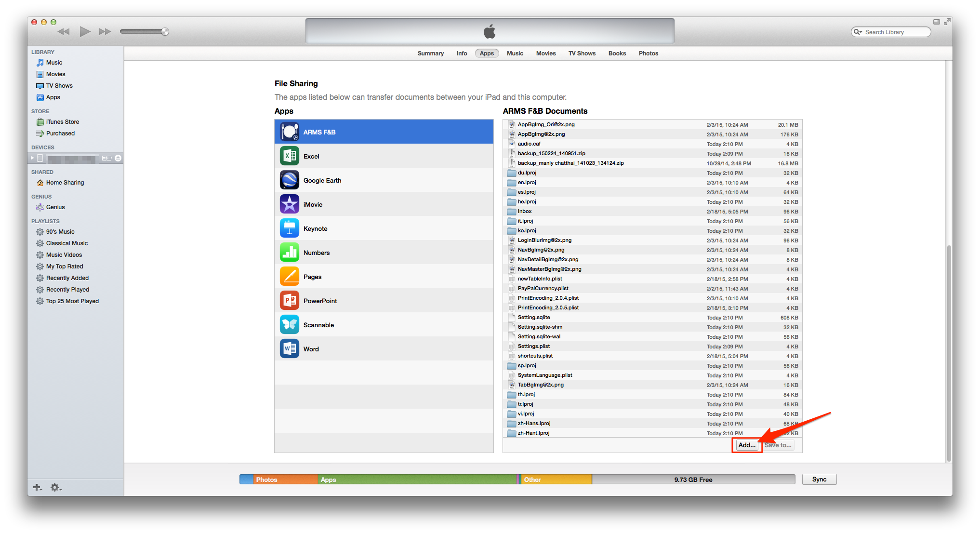Viewport: 980px width, 534px height.
Task: Click the rewind playback icon
Action: [63, 32]
